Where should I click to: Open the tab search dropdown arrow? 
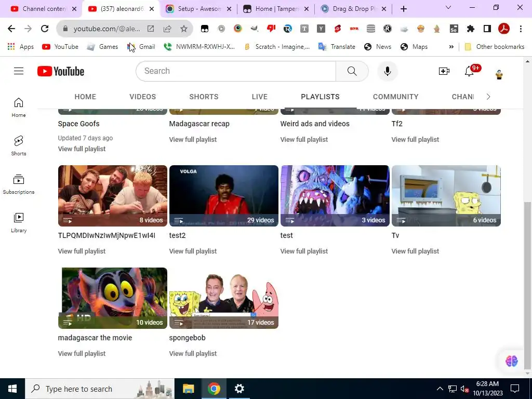click(x=448, y=7)
